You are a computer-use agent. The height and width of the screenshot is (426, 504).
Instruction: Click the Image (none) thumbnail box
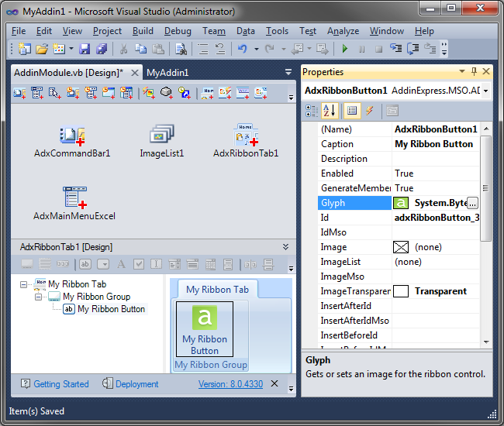pyautogui.click(x=401, y=247)
